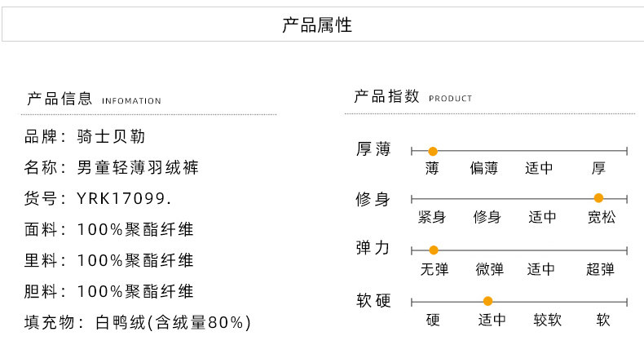This screenshot has width=644, height=345.
Task: Click the orange dot on the 软硬 slider
Action: 487,301
